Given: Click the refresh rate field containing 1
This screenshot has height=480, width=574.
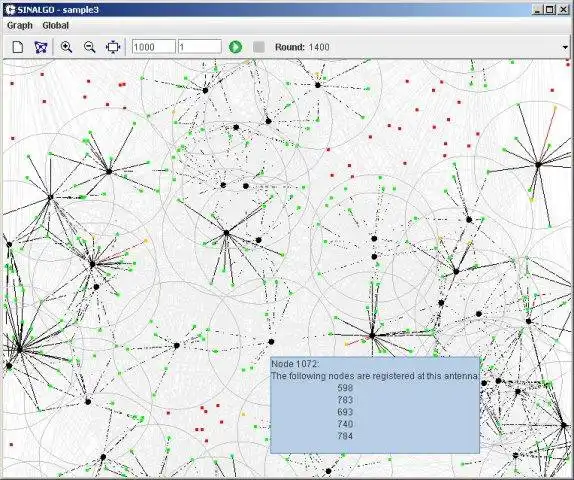Looking at the screenshot, I should [x=200, y=47].
